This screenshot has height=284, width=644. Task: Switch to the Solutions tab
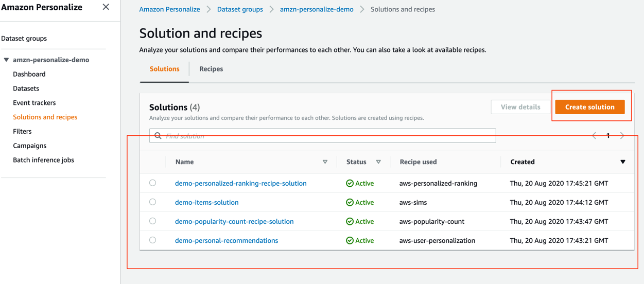[165, 69]
